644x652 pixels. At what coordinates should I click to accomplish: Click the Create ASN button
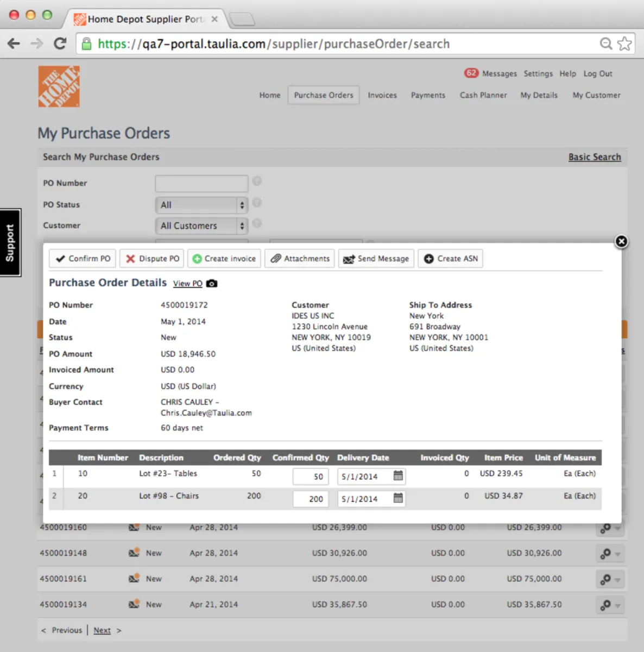451,259
